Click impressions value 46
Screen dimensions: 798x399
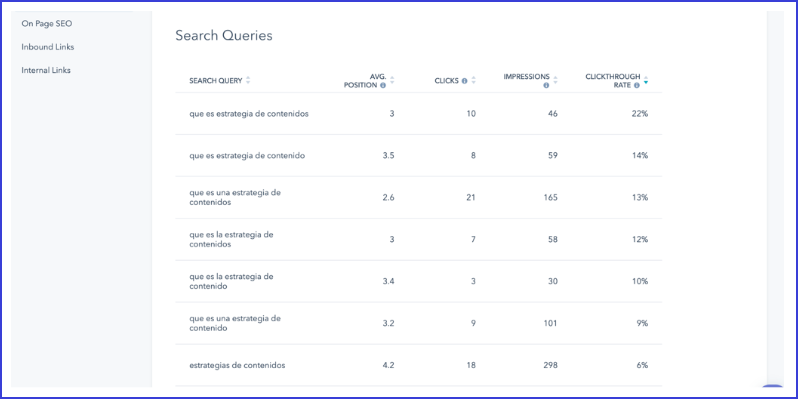coord(553,114)
